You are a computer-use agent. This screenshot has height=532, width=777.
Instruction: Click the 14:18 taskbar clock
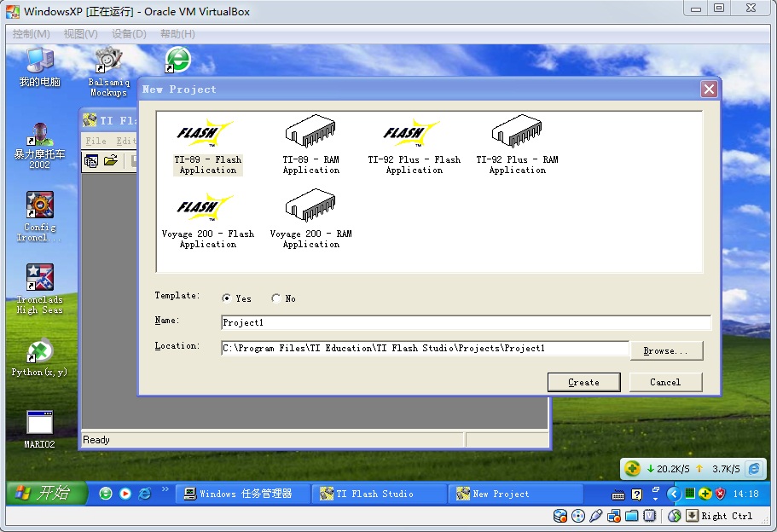pos(745,494)
